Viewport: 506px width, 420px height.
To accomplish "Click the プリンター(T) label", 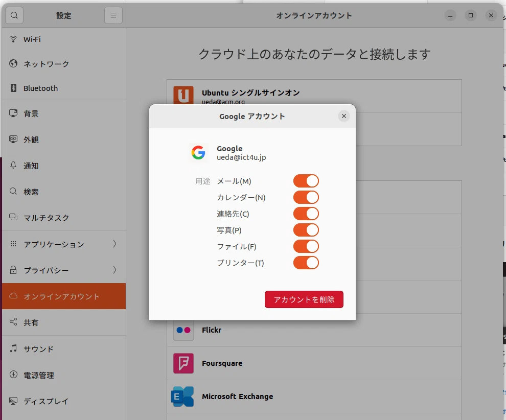I will pyautogui.click(x=240, y=263).
